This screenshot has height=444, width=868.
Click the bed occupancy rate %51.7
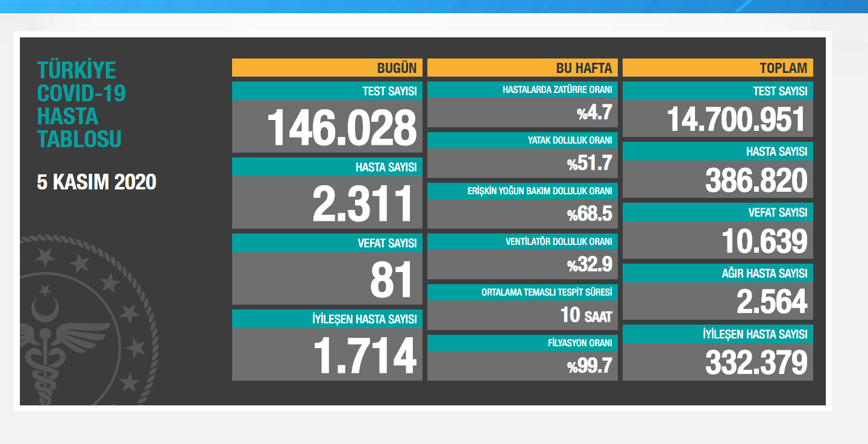click(x=590, y=163)
